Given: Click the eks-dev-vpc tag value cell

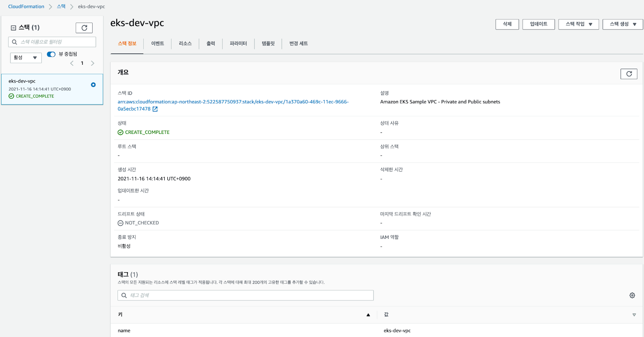Looking at the screenshot, I should click(397, 331).
